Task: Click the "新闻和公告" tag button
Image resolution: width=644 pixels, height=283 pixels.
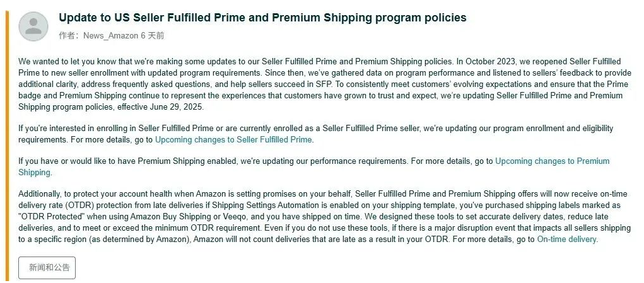Action: point(47,267)
